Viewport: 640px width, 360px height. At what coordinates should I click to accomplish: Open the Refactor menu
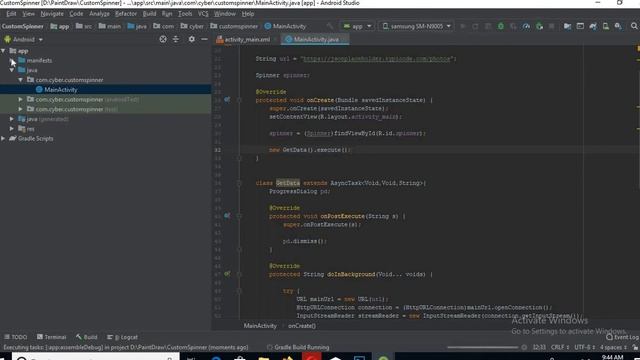(126, 14)
